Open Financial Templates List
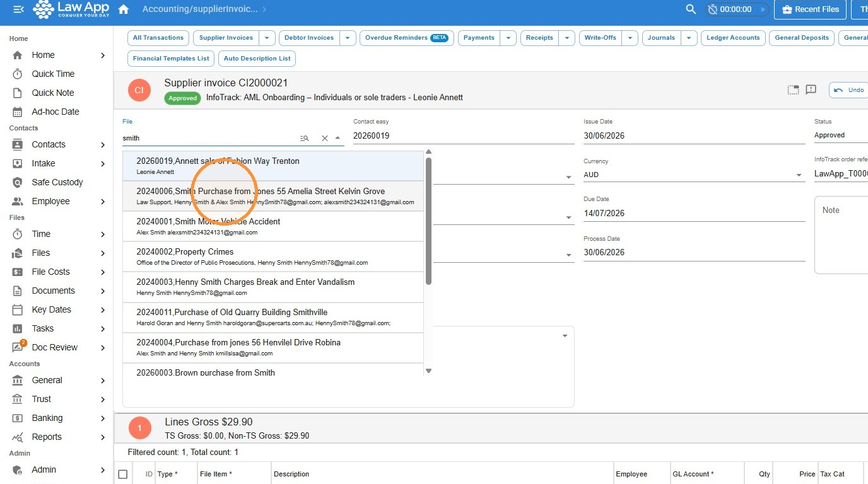Image resolution: width=868 pixels, height=484 pixels. pyautogui.click(x=171, y=59)
